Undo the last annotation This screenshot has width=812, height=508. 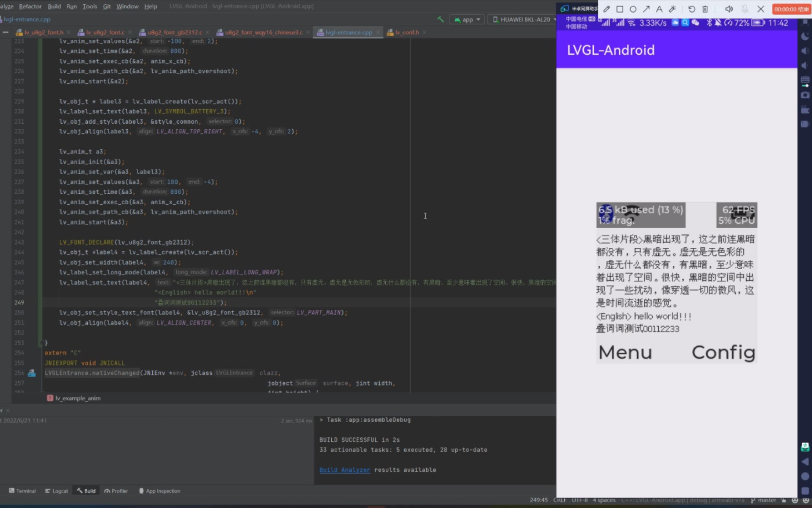point(692,9)
